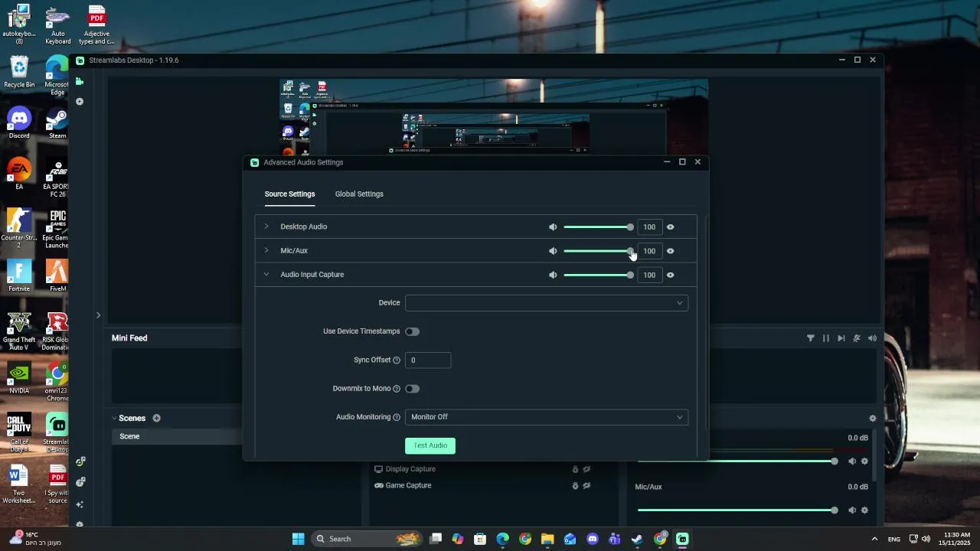Adjust the Audio Input Capture volume slider
This screenshot has width=980, height=551.
tap(599, 275)
